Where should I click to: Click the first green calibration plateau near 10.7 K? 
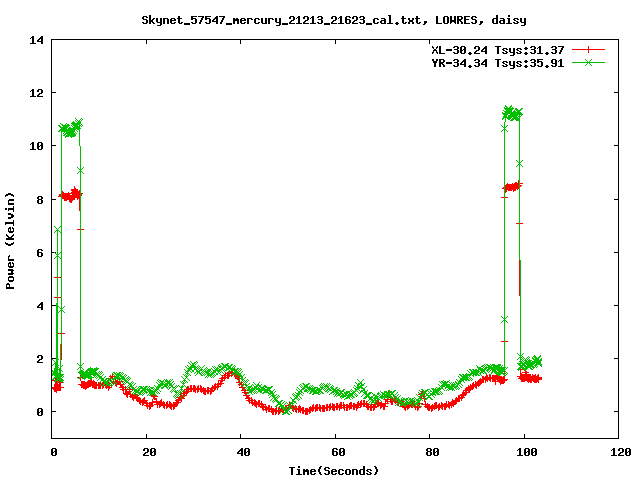coord(71,128)
